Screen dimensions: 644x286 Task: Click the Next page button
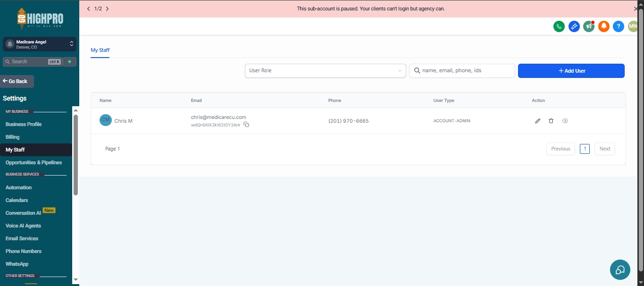coord(605,149)
